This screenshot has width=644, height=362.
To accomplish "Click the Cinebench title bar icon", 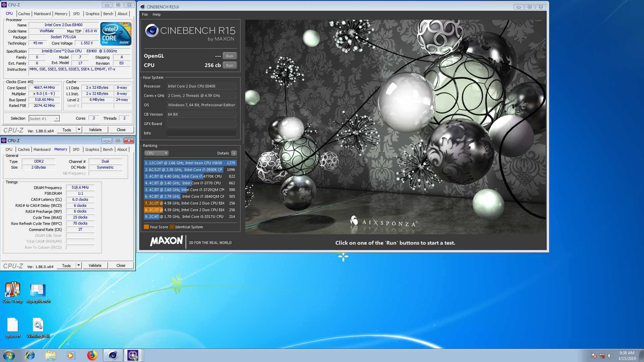I will (x=143, y=7).
